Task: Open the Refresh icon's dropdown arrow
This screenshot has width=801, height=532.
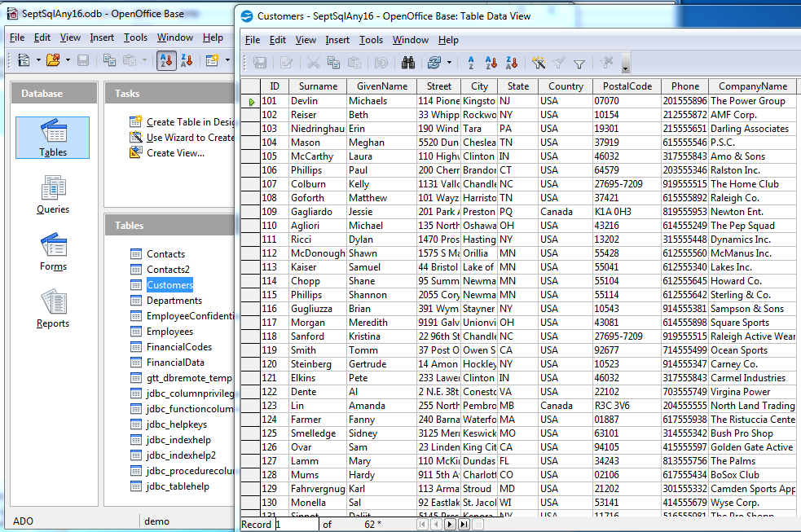Action: pyautogui.click(x=449, y=63)
